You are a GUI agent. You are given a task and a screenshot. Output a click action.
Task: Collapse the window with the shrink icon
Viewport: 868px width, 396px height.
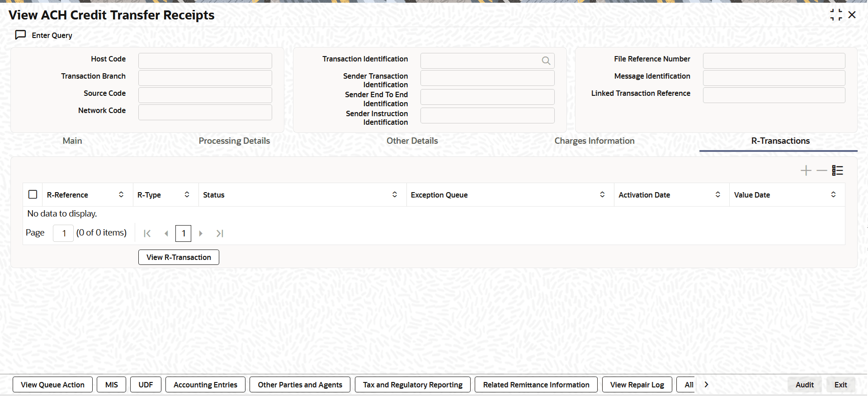[836, 15]
